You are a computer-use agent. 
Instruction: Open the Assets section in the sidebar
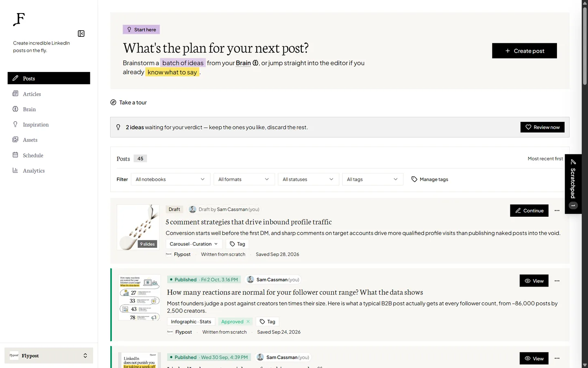[x=49, y=140]
